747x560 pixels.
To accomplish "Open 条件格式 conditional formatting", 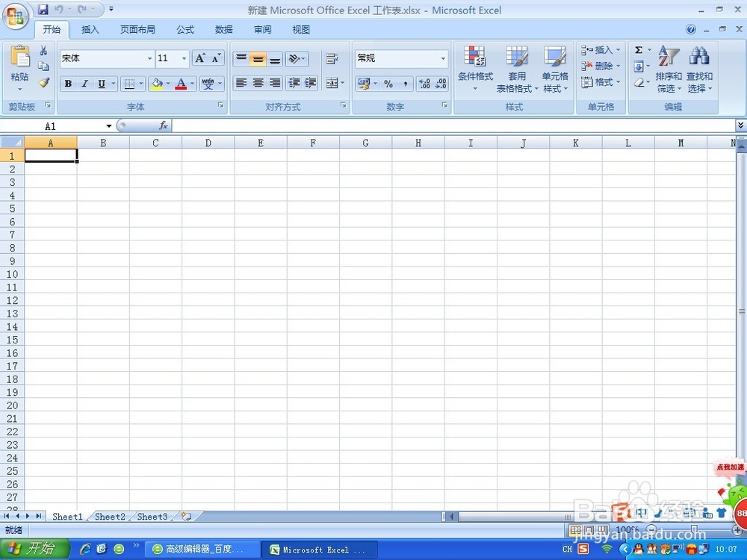I will [475, 69].
